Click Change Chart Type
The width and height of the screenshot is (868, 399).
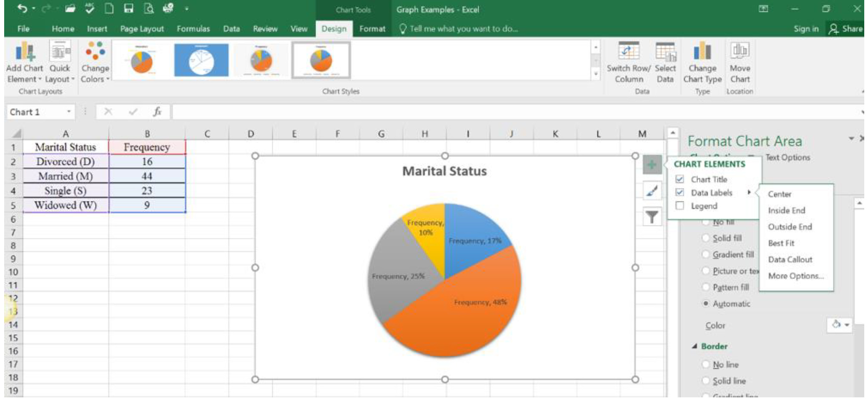tap(702, 63)
